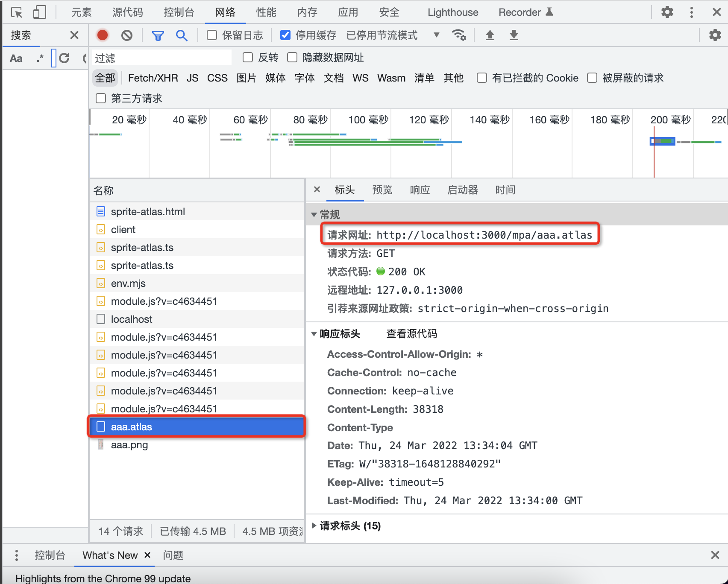Image resolution: width=728 pixels, height=584 pixels.
Task: Export HAR file download arrow
Action: pos(514,35)
